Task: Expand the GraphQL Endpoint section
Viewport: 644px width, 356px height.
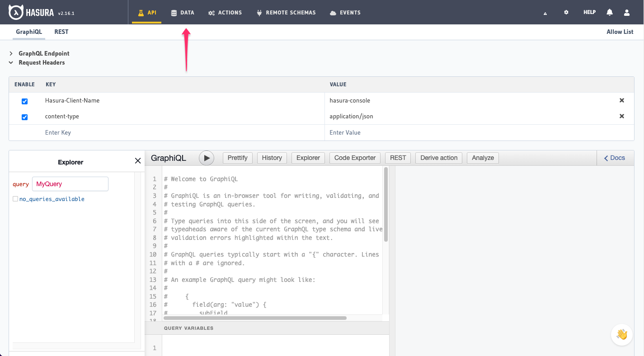Action: click(x=11, y=53)
